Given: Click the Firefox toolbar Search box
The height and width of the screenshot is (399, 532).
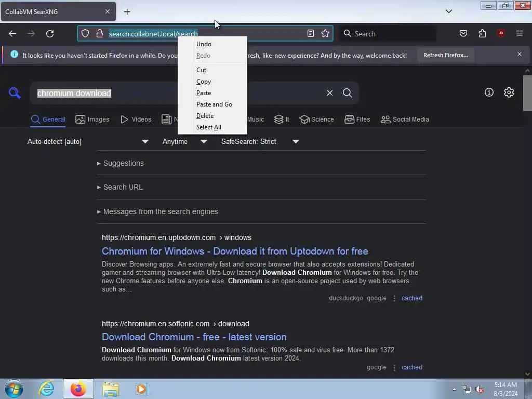Looking at the screenshot, I should [388, 34].
